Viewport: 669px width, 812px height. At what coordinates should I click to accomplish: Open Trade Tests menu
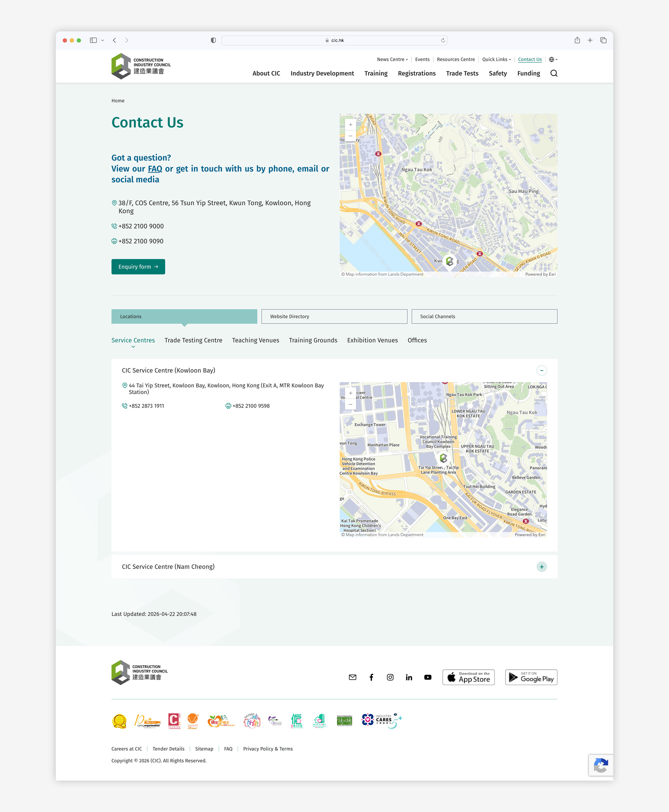[462, 73]
